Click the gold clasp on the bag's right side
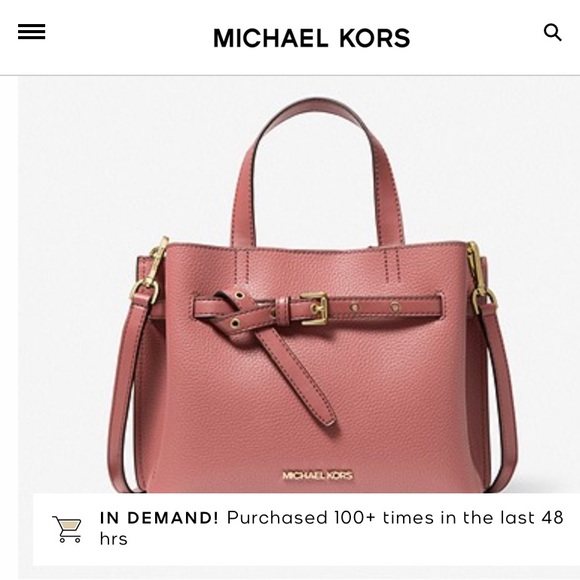580x580 pixels. click(x=480, y=277)
